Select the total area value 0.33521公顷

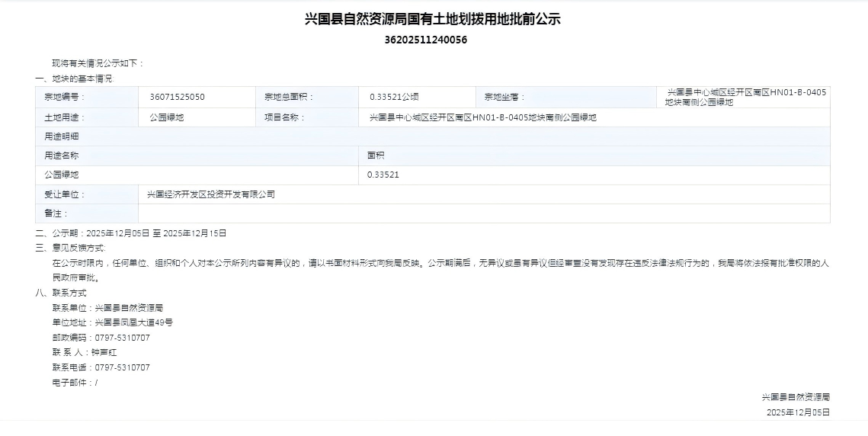tap(394, 97)
